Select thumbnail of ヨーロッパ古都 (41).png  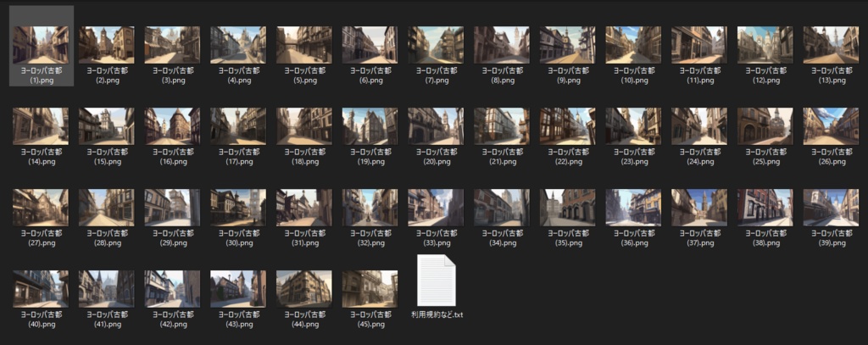point(106,289)
